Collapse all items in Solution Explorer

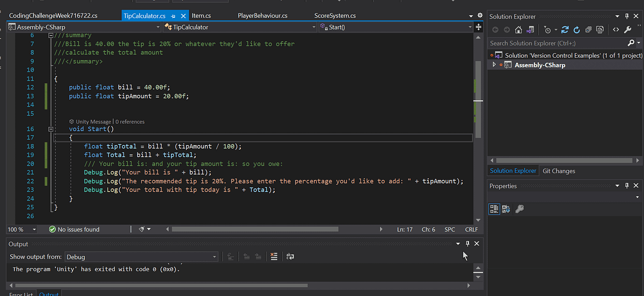[x=589, y=30]
